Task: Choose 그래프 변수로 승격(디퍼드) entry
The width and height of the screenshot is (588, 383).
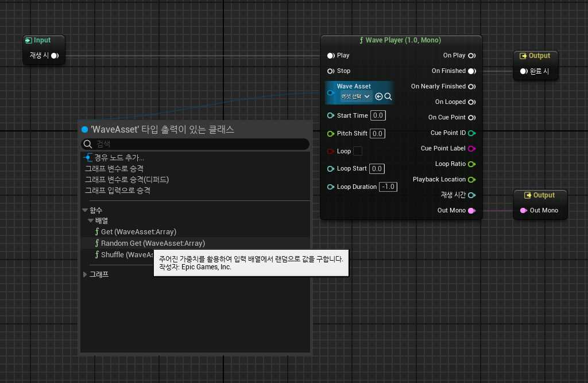Action: pos(195,179)
